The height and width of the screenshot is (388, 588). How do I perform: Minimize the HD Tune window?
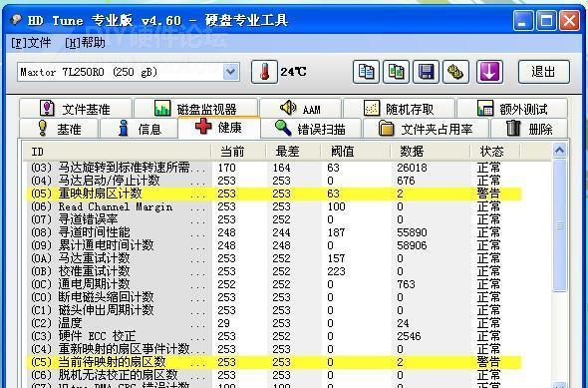(523, 21)
